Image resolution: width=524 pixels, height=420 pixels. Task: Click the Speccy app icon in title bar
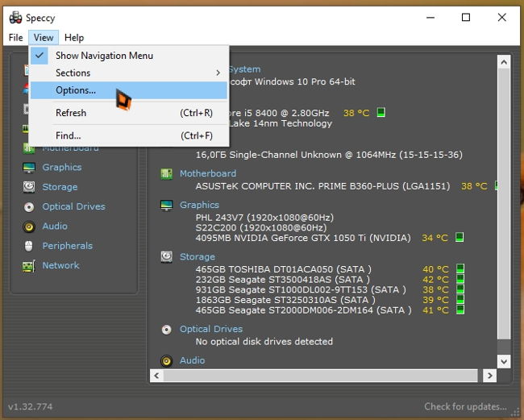pos(15,18)
